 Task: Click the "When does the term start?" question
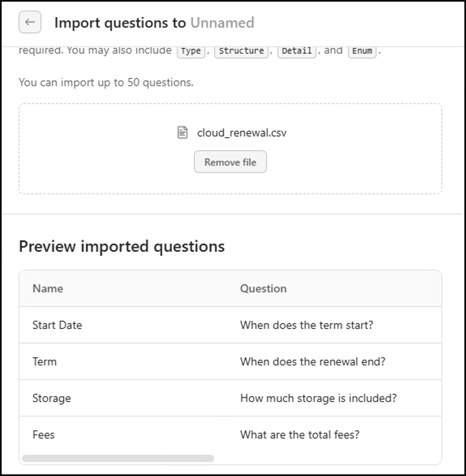(306, 325)
